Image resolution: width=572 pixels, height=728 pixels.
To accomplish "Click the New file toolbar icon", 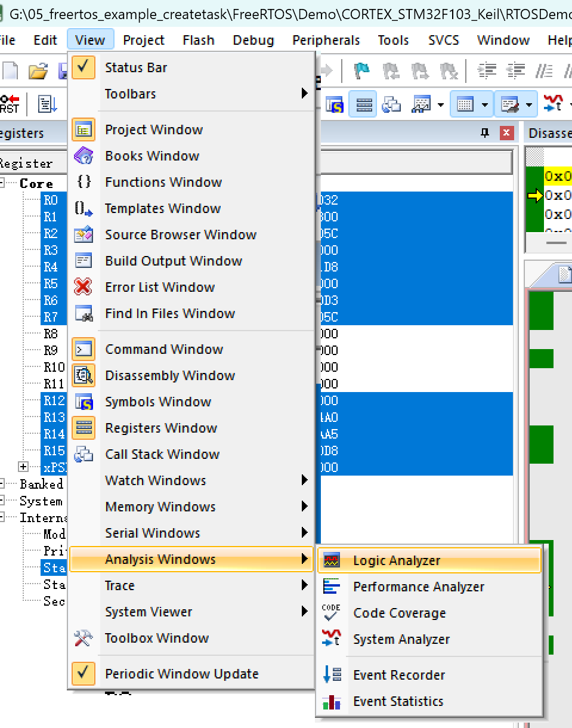I will pyautogui.click(x=11, y=72).
